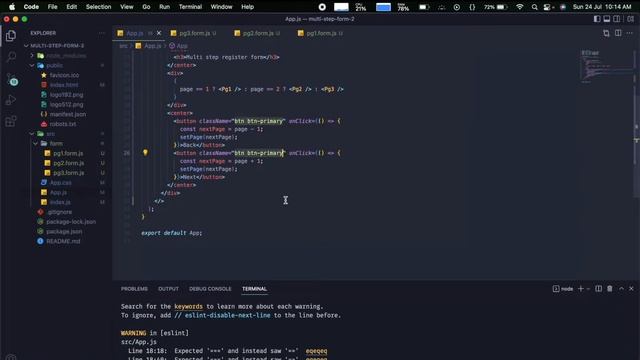Open the Customize Layout icon in title bar
Viewport: 640px width, 360px height.
[x=630, y=19]
